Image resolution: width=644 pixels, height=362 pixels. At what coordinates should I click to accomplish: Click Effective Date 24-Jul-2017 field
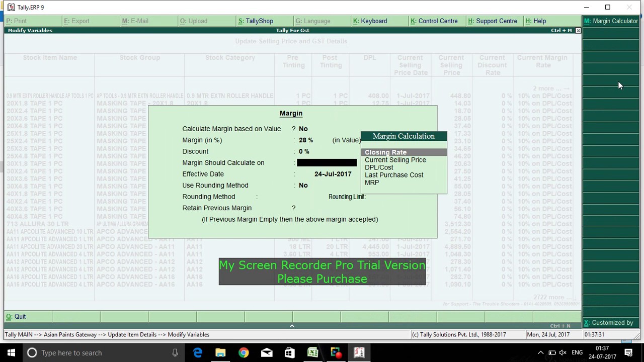pyautogui.click(x=333, y=174)
